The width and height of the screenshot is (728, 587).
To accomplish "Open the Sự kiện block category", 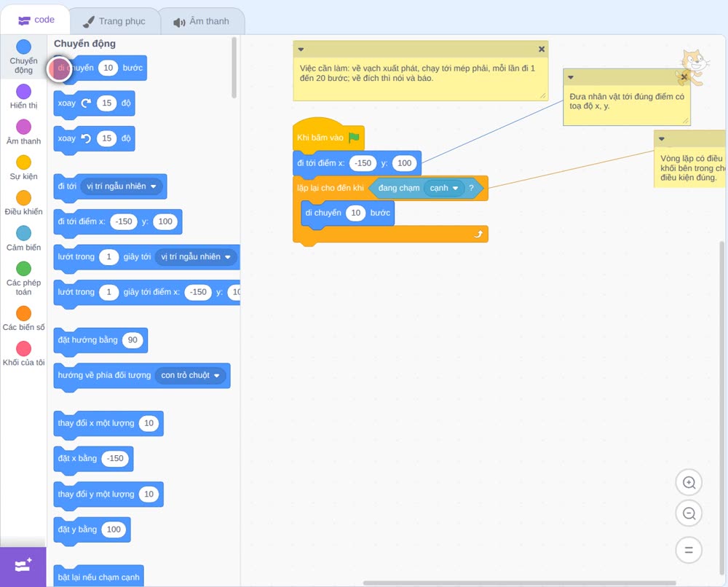I will tap(24, 168).
